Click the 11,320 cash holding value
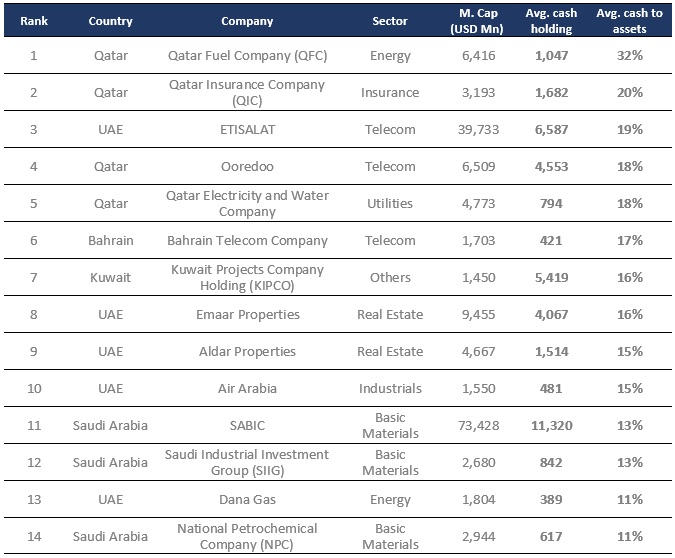Image resolution: width=675 pixels, height=558 pixels. [x=551, y=425]
